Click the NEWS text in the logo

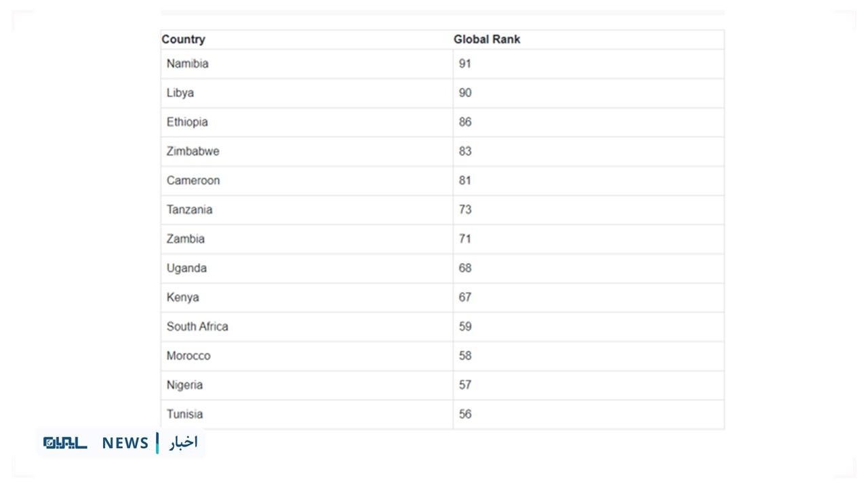tap(125, 443)
